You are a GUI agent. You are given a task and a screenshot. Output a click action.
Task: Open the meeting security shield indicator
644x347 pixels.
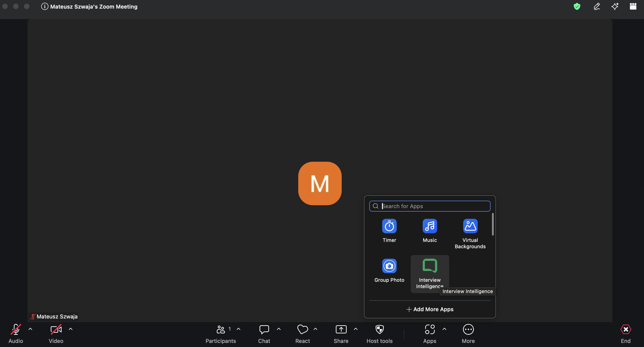coord(577,6)
